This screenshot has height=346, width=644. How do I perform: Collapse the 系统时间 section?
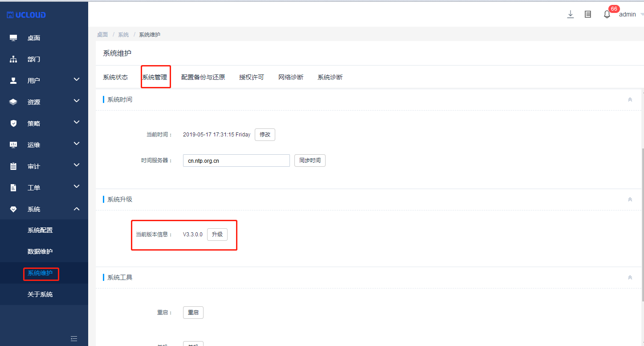[630, 99]
